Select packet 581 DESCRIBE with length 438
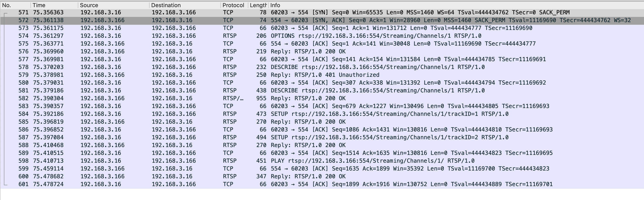This screenshot has width=644, height=200. 322,90
